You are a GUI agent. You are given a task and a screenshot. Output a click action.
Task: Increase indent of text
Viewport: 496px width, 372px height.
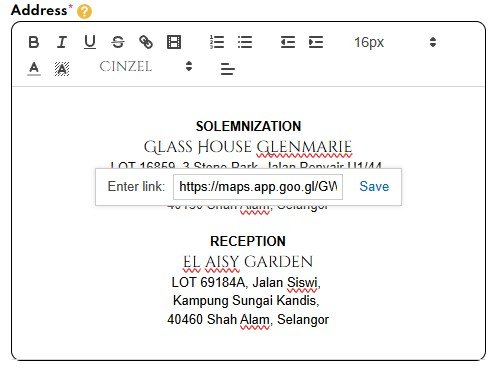tap(316, 42)
